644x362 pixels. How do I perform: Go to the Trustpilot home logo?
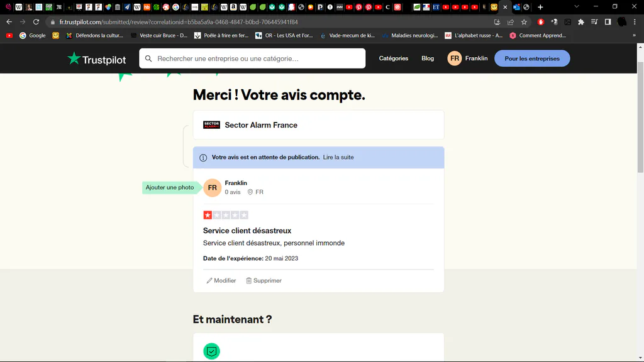click(96, 59)
